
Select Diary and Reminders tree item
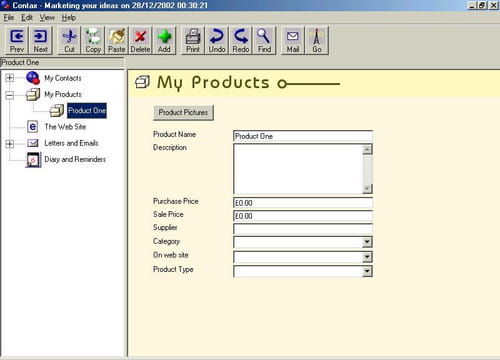75,159
